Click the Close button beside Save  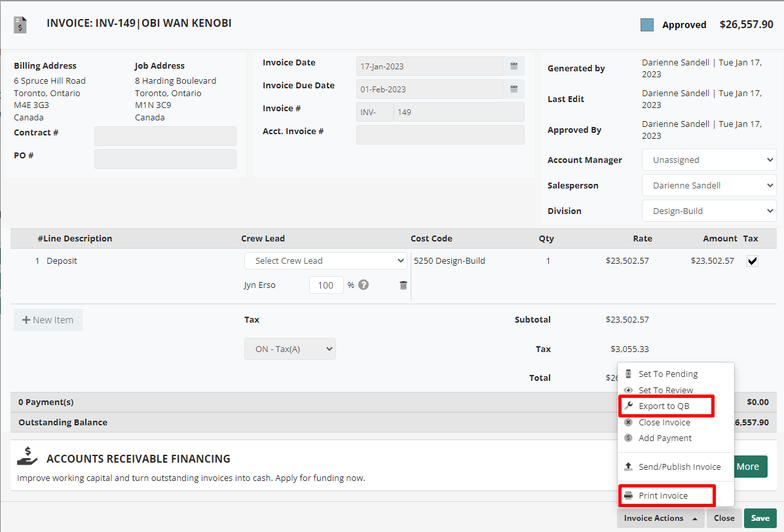point(724,518)
